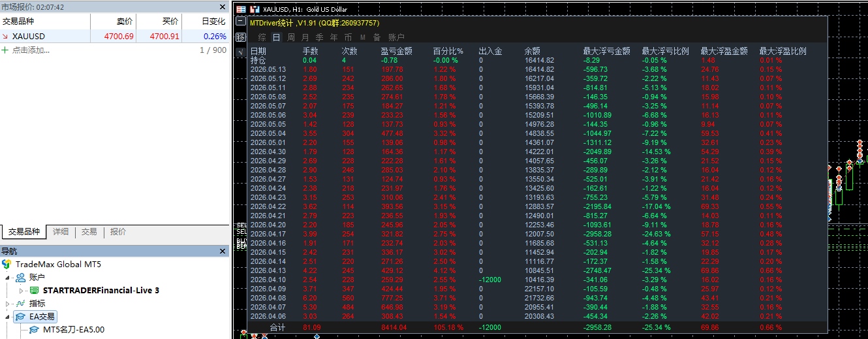Click the EA交易 graduation cap icon
The image size is (868, 339).
(x=20, y=316)
